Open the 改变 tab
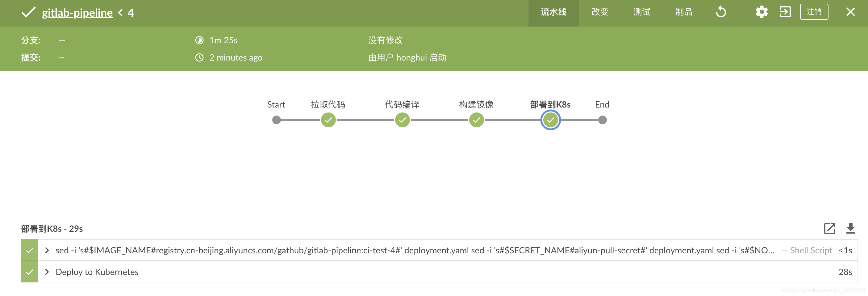Screen dimensions: 868x296 (x=600, y=12)
